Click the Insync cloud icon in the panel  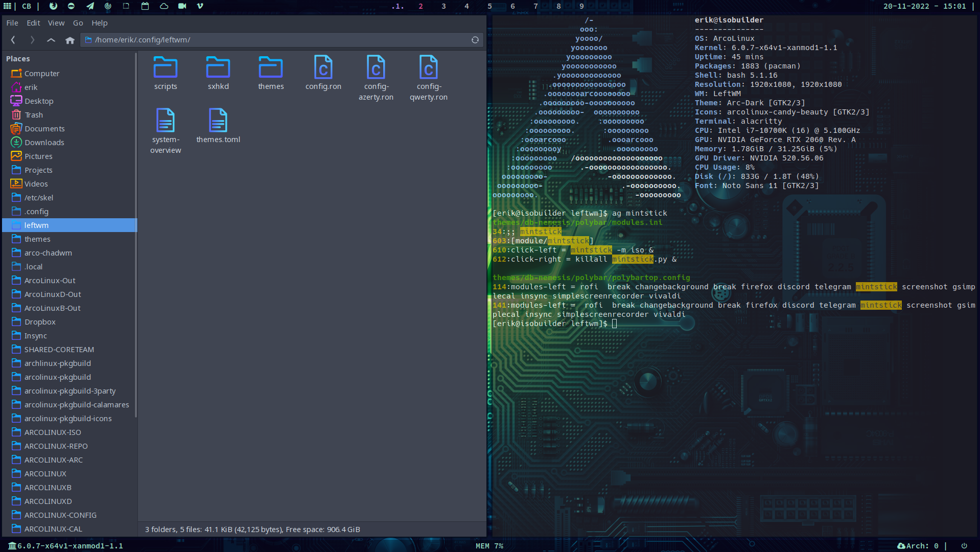tap(165, 7)
